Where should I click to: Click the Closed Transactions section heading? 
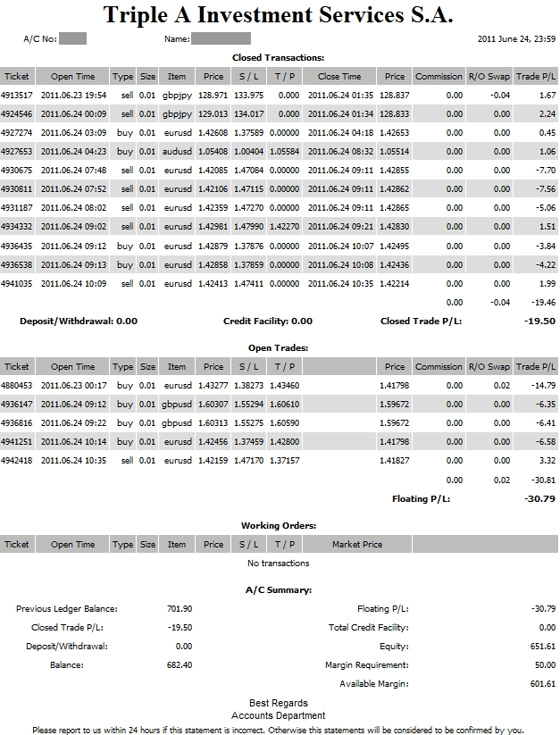click(279, 57)
